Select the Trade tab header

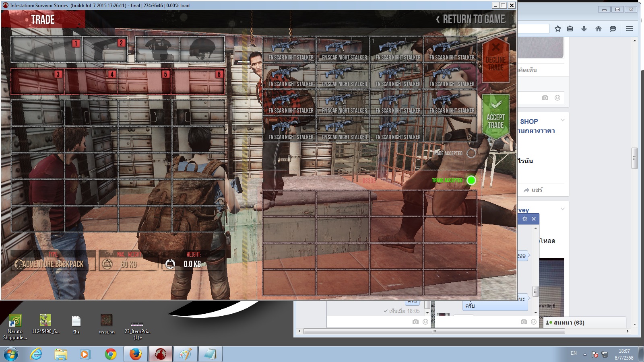click(43, 19)
